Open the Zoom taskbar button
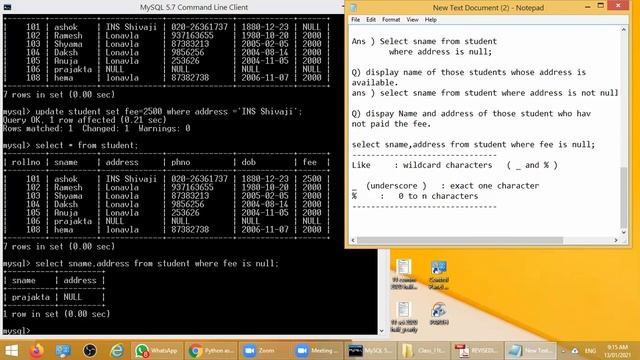Screen dimensions: 640x360 click(x=265, y=351)
